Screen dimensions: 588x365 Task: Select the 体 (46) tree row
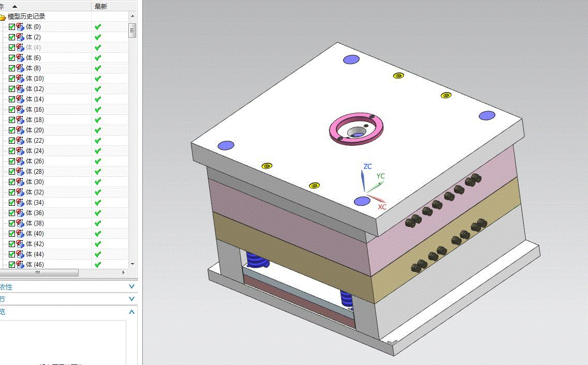click(x=35, y=265)
